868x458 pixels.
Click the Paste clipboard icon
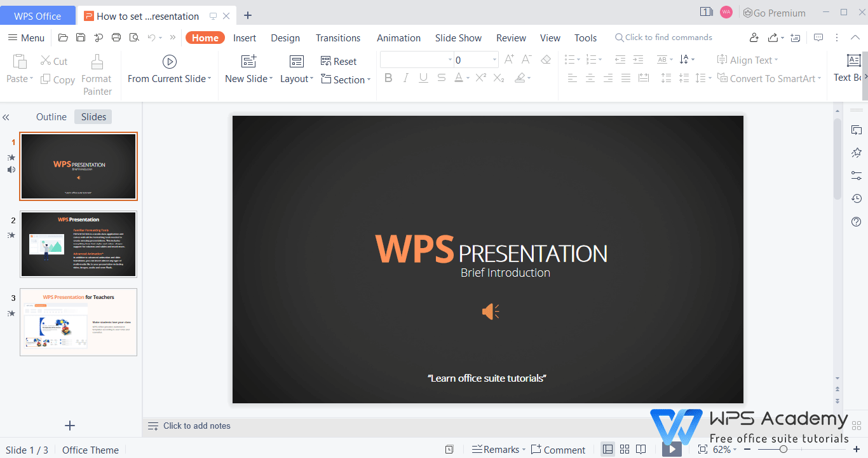[20, 62]
